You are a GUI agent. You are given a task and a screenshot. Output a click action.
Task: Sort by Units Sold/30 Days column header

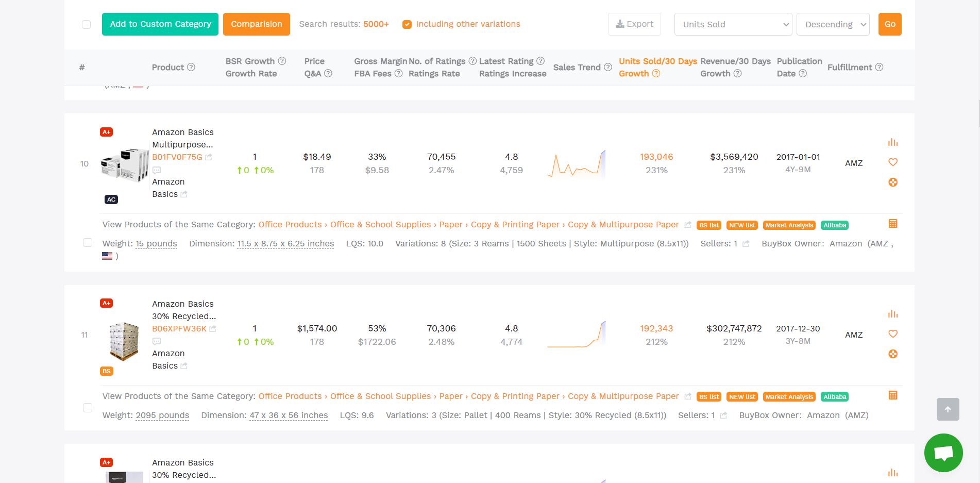[658, 61]
